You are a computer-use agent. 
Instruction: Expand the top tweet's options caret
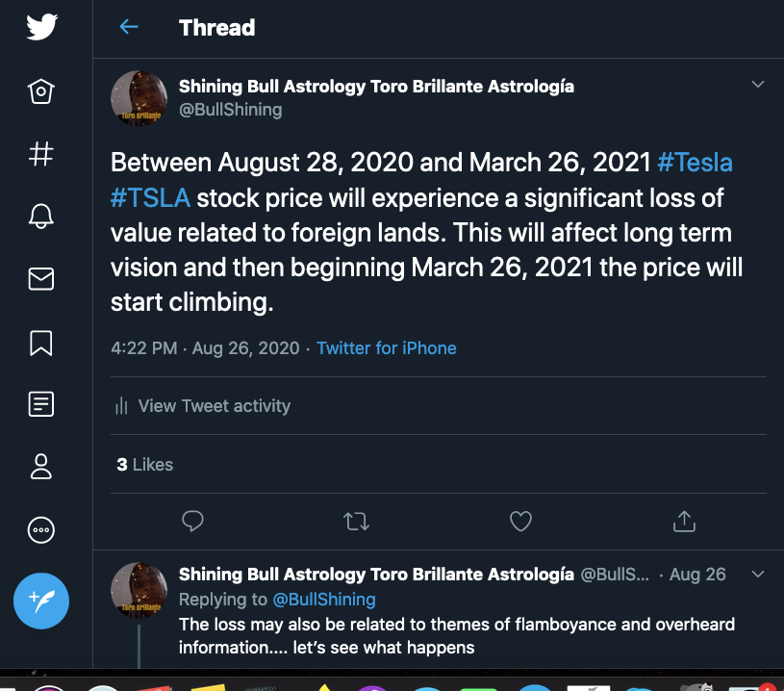click(x=759, y=85)
